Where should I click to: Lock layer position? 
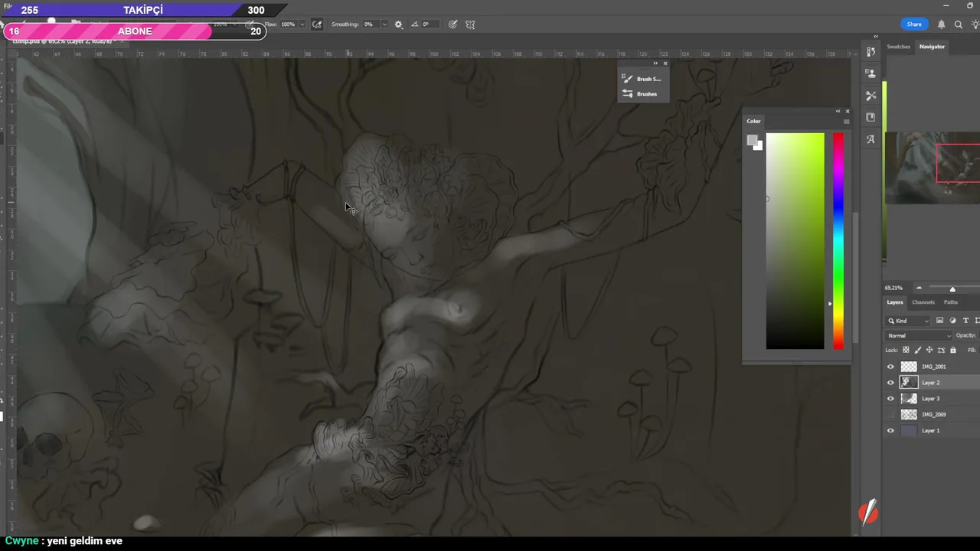[929, 350]
